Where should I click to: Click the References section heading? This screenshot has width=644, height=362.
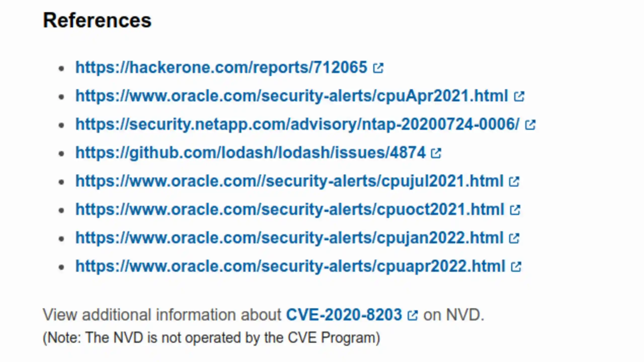pos(97,20)
